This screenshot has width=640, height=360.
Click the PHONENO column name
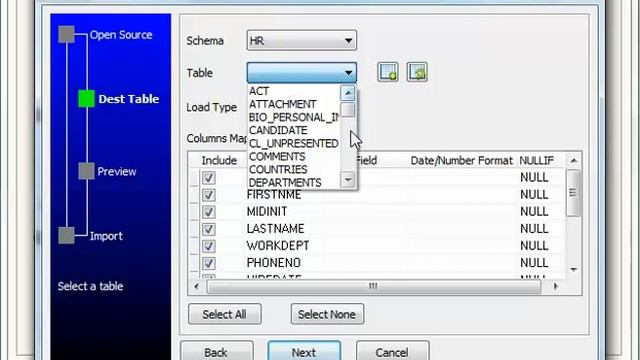tap(274, 263)
